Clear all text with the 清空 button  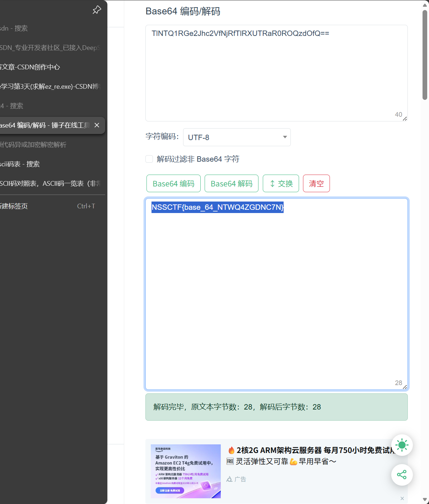pos(316,183)
